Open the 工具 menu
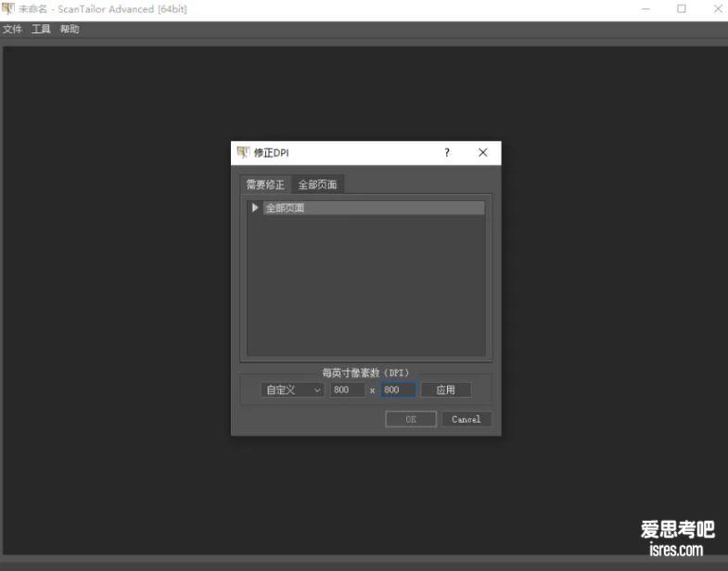Viewport: 728px width, 571px height. pyautogui.click(x=41, y=30)
